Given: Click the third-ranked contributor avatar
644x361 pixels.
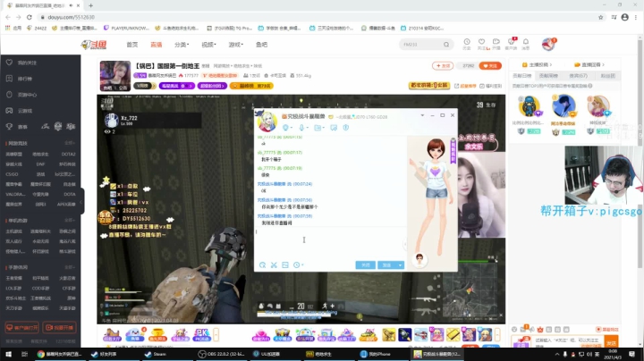Looking at the screenshot, I should click(598, 106).
